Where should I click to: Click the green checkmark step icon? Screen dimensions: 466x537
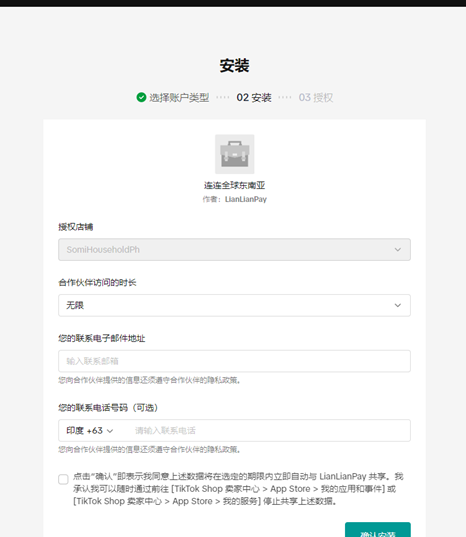(x=141, y=97)
